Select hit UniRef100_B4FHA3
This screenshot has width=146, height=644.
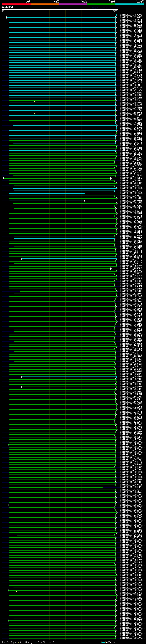(x=131, y=201)
